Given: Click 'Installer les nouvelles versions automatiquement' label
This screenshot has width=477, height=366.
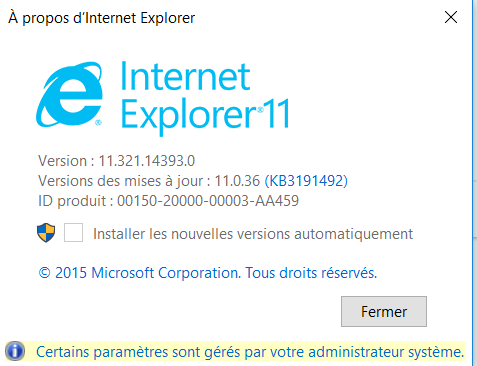Looking at the screenshot, I should 253,234.
